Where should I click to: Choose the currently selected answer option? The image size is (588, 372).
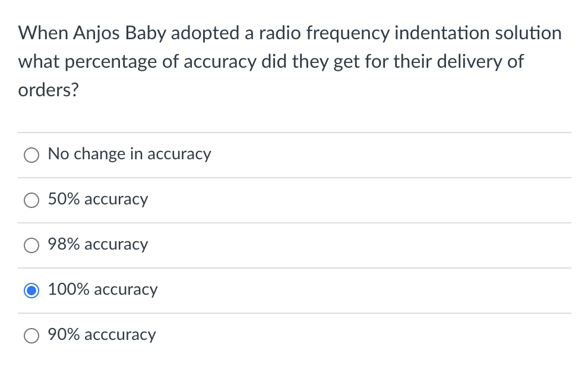click(31, 290)
